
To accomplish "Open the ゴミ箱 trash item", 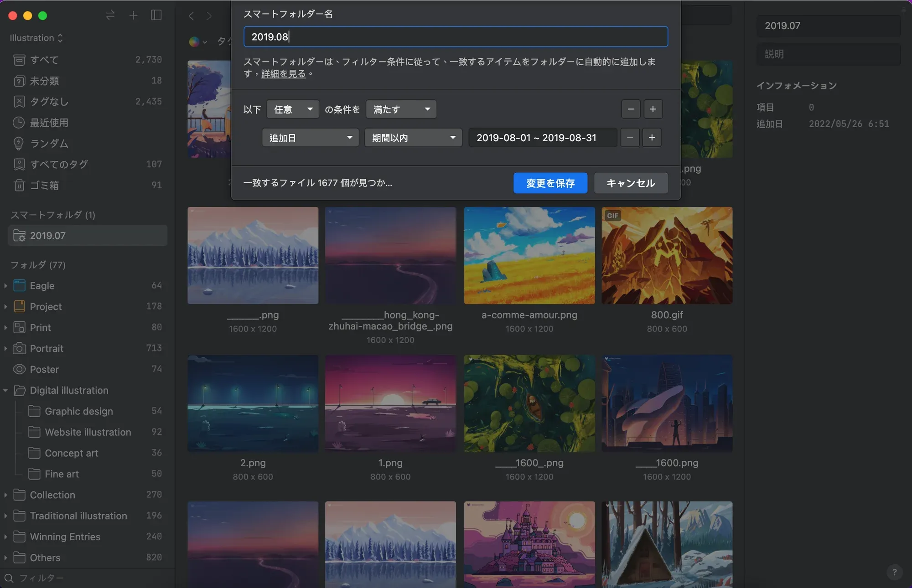I will click(44, 185).
